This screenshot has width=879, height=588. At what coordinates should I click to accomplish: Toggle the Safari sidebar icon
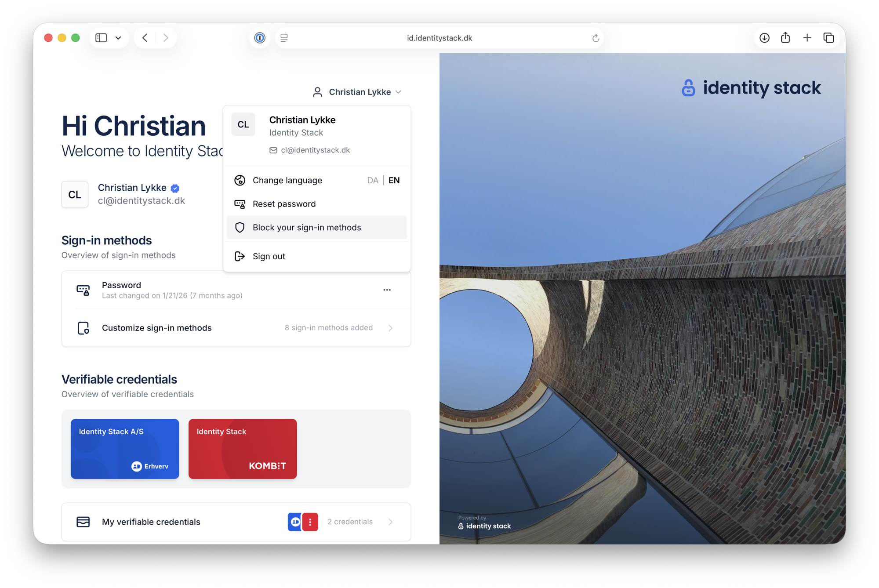point(101,38)
